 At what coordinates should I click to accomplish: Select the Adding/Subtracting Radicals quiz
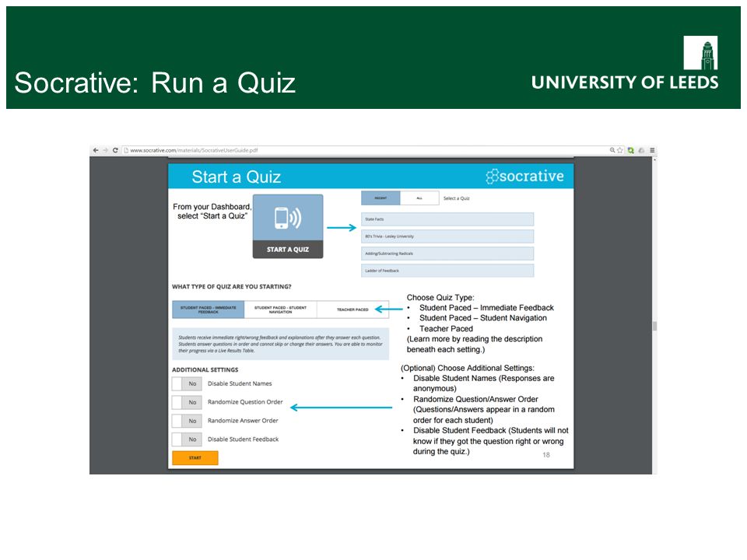[447, 254]
